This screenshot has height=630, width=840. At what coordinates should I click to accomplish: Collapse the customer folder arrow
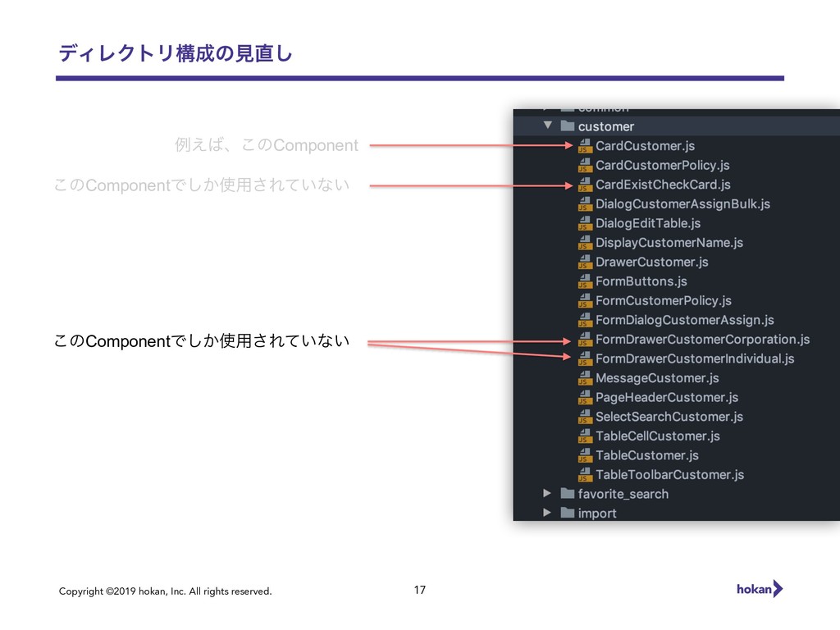(547, 126)
